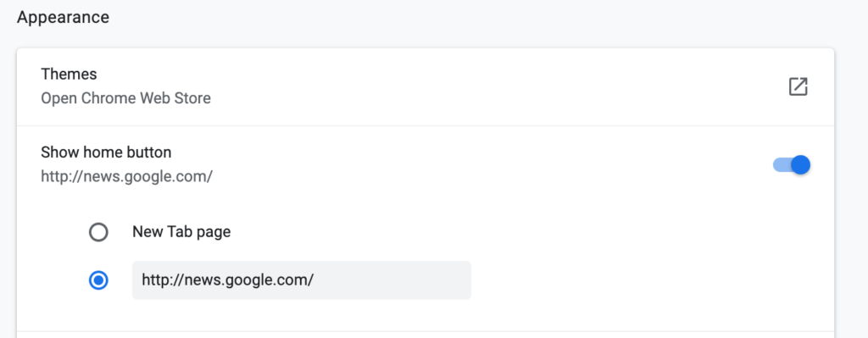Image resolution: width=868 pixels, height=338 pixels.
Task: Click the arrow-in-square icon beside Themes
Action: pos(798,87)
